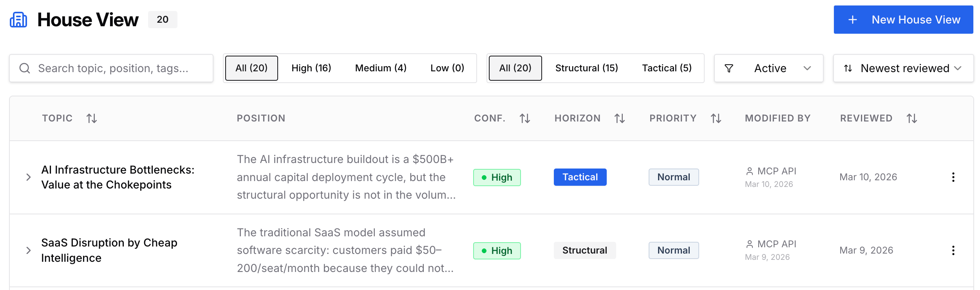Expand the SaaS Disruption row chevron
Screen dimensions: 980x290
pyautogui.click(x=28, y=250)
